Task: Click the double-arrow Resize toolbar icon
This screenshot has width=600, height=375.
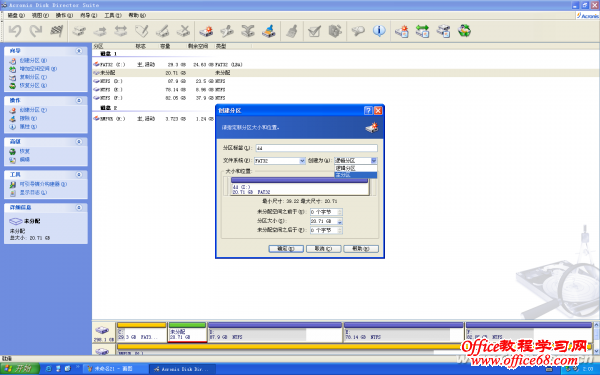Action: [121, 31]
